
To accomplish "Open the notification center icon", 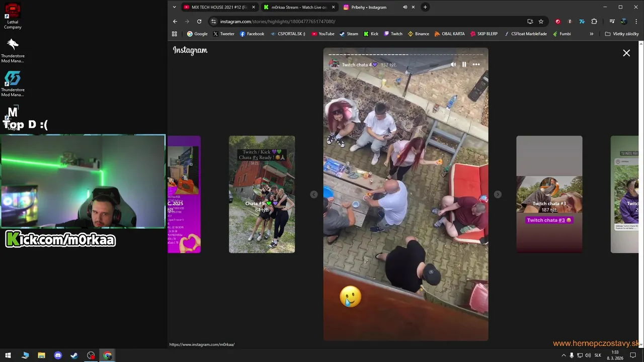I will [x=633, y=355].
